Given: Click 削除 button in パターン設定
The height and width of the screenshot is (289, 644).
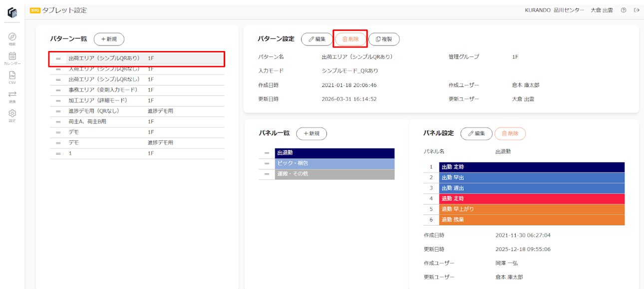Looking at the screenshot, I should pyautogui.click(x=350, y=39).
